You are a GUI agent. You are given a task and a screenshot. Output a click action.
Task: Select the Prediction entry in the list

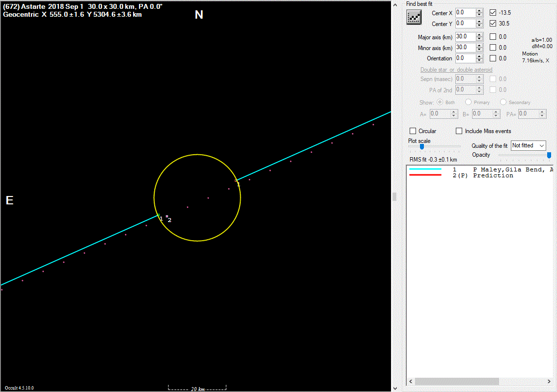(493, 175)
